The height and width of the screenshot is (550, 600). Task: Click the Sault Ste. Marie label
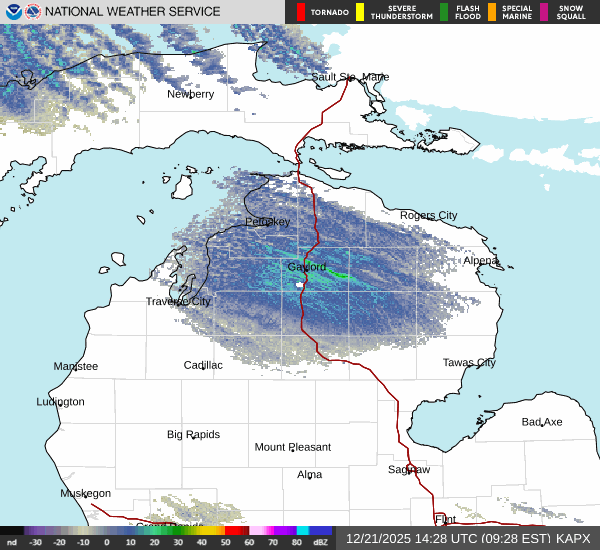tap(350, 77)
